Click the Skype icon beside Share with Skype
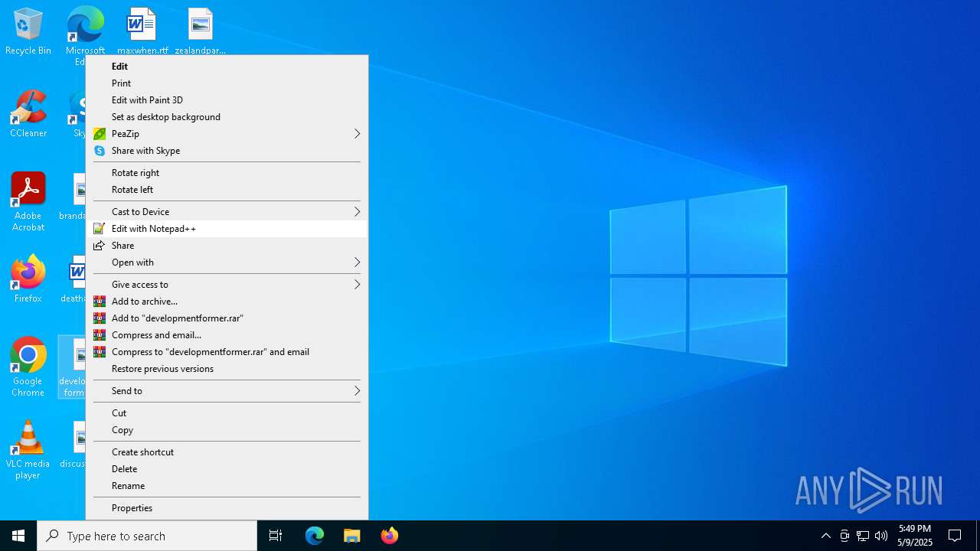 (x=100, y=151)
